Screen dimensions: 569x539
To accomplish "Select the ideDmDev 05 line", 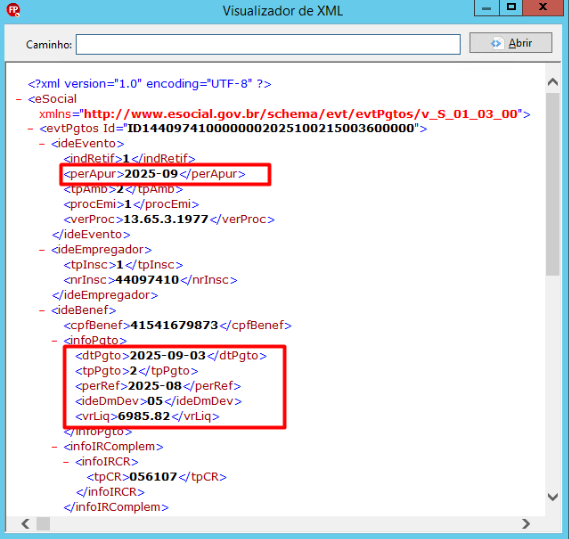I will pos(159,401).
